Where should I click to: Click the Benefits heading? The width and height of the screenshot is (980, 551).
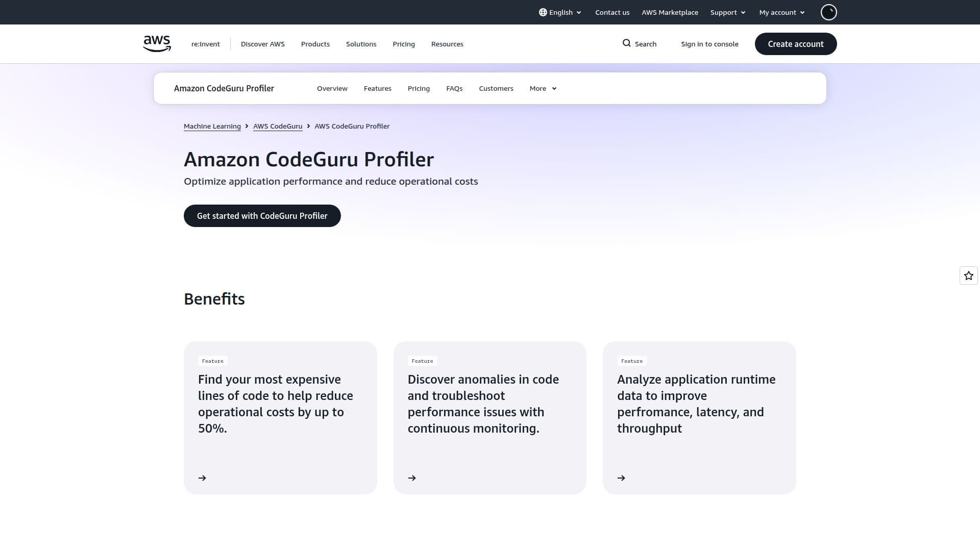click(214, 299)
